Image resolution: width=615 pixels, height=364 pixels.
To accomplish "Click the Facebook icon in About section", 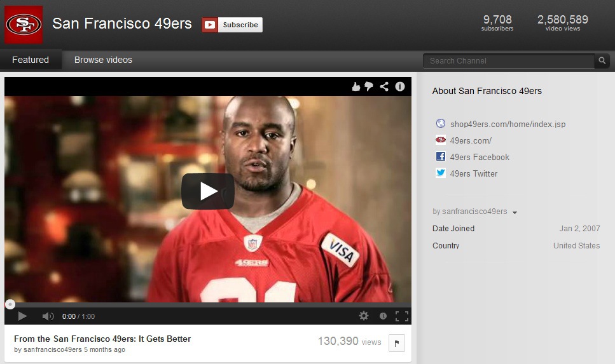I will (x=441, y=156).
